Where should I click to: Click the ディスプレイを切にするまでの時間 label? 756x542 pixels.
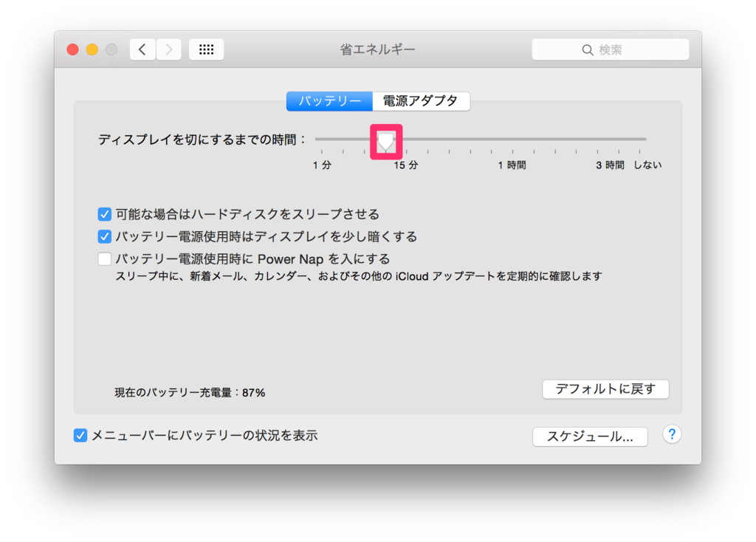pos(202,140)
